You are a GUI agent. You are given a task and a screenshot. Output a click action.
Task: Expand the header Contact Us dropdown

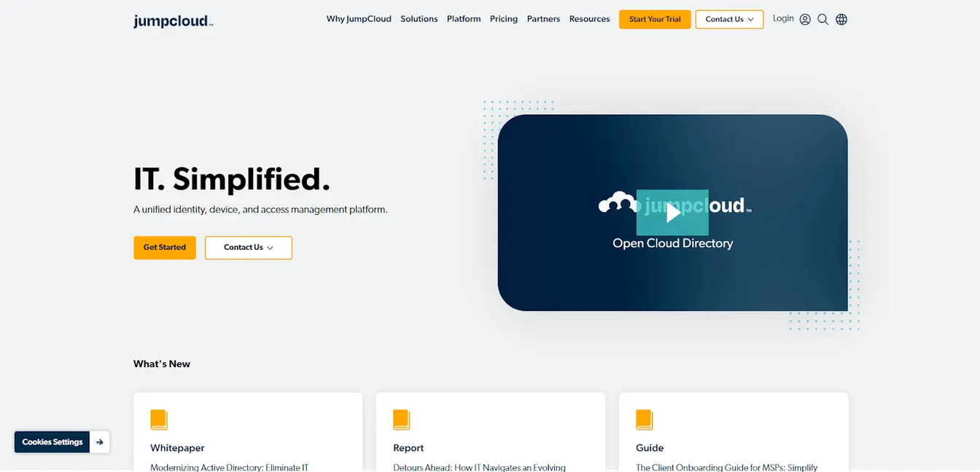coord(729,20)
